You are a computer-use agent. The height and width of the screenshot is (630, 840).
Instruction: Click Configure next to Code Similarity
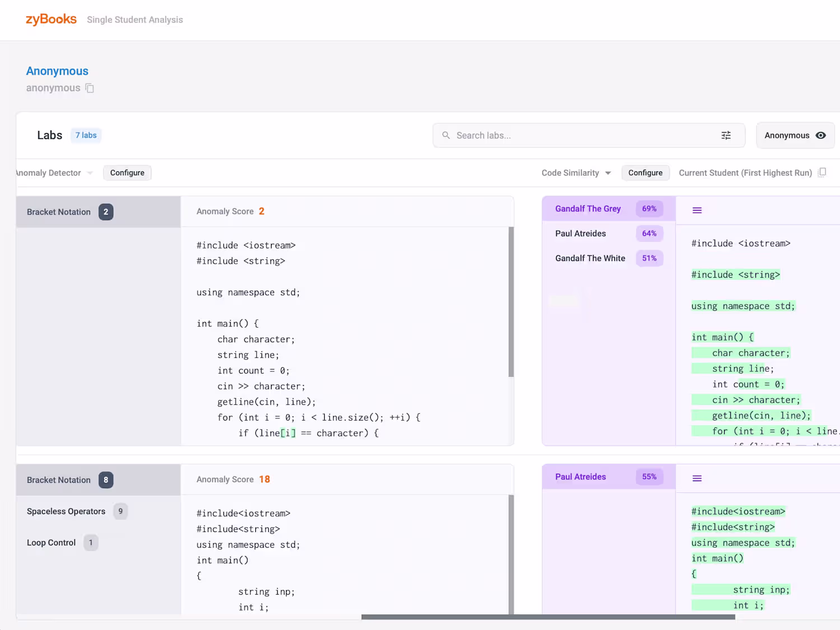(x=645, y=173)
